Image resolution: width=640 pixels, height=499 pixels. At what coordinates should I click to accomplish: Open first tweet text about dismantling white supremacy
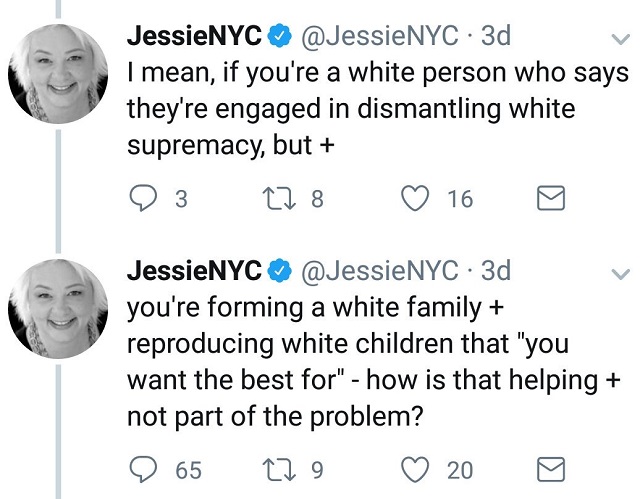pyautogui.click(x=378, y=109)
